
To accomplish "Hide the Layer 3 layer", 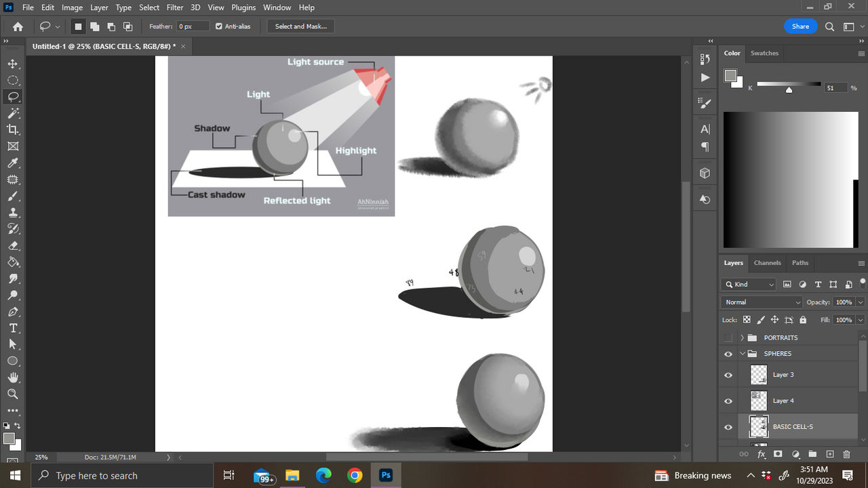I will (x=728, y=374).
